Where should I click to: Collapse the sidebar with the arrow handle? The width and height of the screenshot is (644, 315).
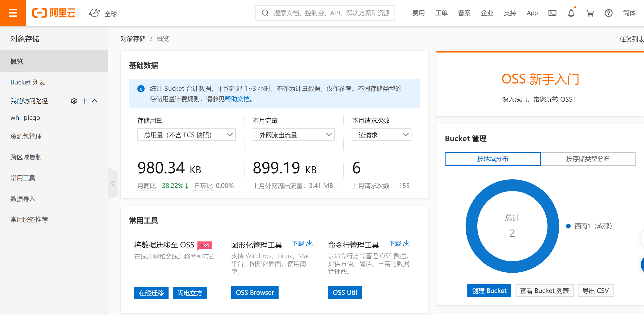[x=113, y=184]
